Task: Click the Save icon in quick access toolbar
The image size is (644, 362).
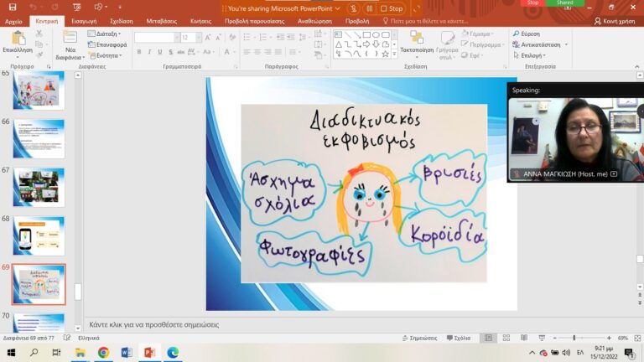Action: click(x=13, y=7)
